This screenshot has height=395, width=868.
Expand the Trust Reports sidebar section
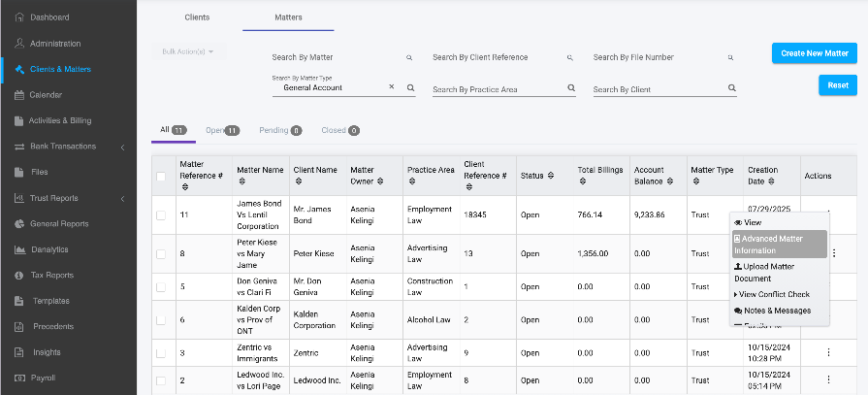122,199
